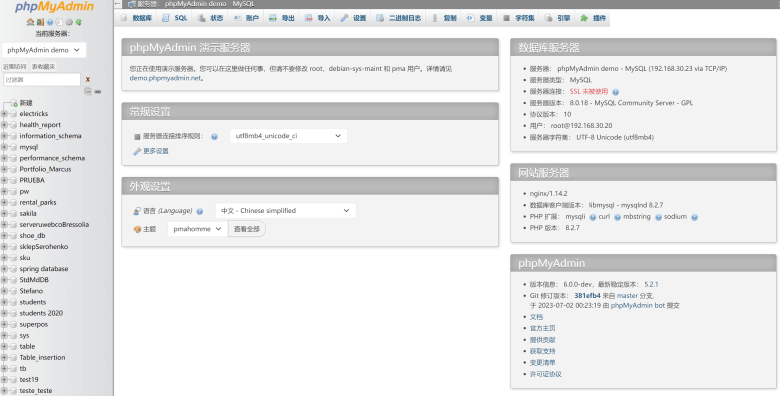Select the Table_insertion database name
Image resolution: width=780 pixels, height=396 pixels.
[x=42, y=358]
